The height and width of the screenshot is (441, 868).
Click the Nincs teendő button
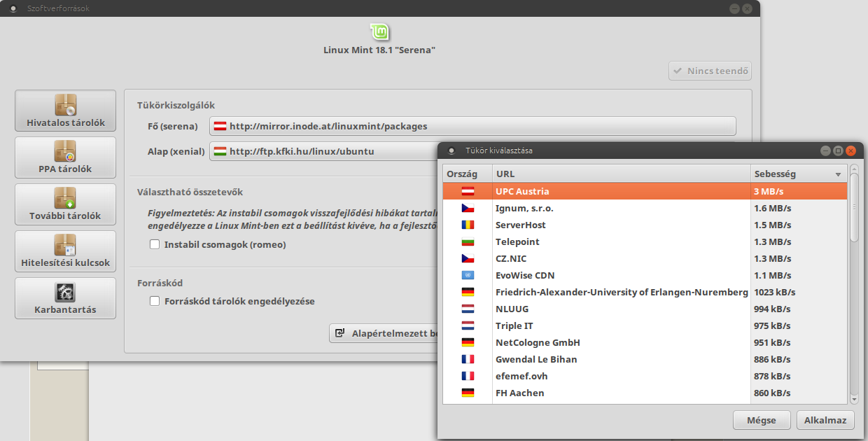coord(710,71)
